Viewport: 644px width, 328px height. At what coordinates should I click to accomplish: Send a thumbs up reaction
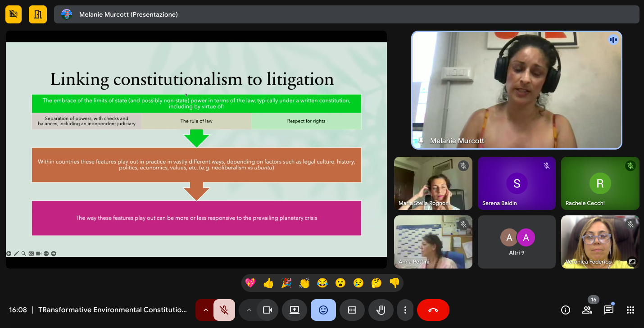tap(268, 283)
